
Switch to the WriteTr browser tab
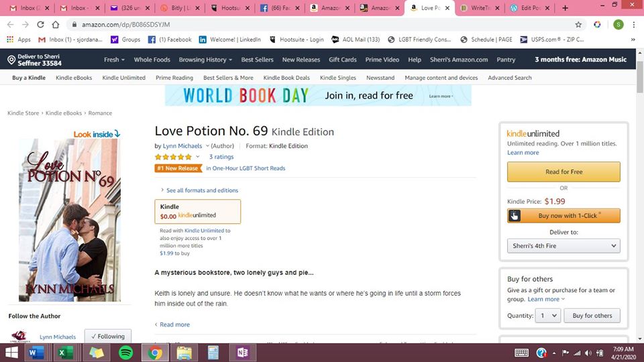[480, 8]
